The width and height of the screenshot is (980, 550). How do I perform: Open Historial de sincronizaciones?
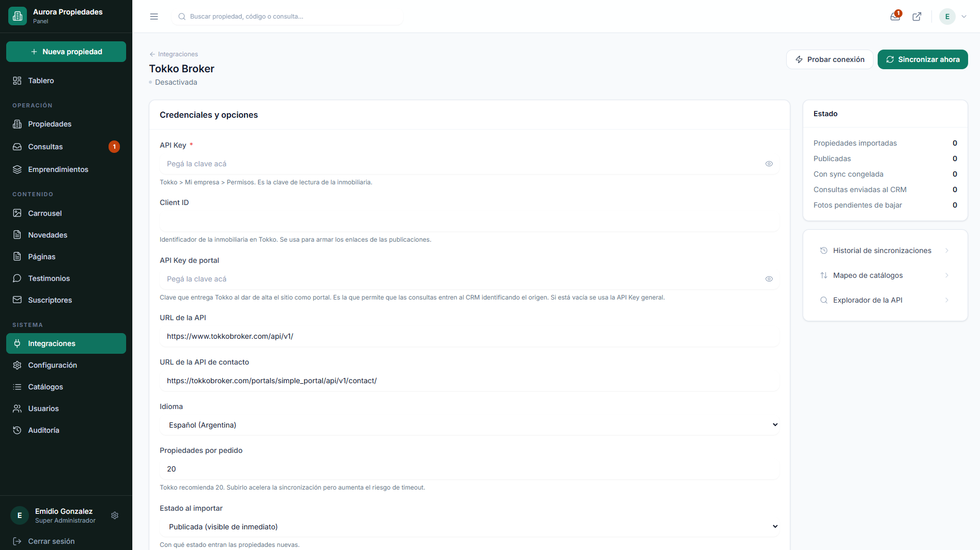pyautogui.click(x=885, y=250)
